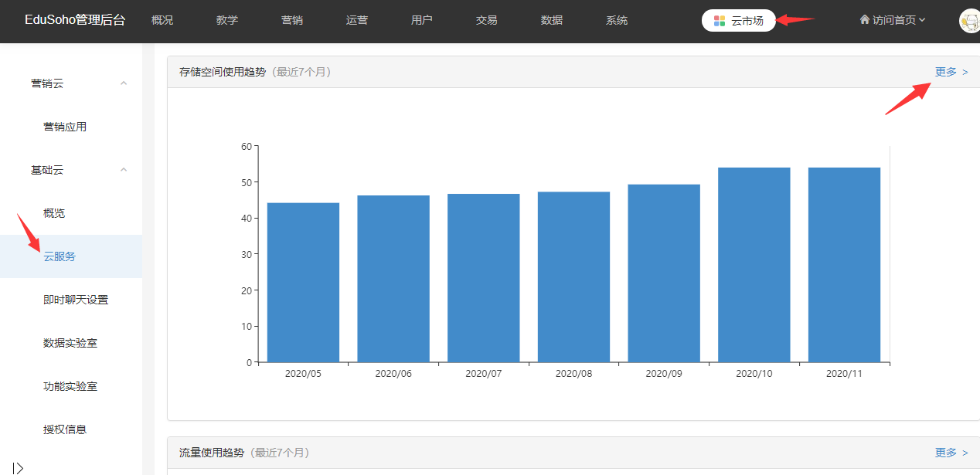980x475 pixels.
Task: Open the 云市场 cloud market button
Action: pos(738,21)
